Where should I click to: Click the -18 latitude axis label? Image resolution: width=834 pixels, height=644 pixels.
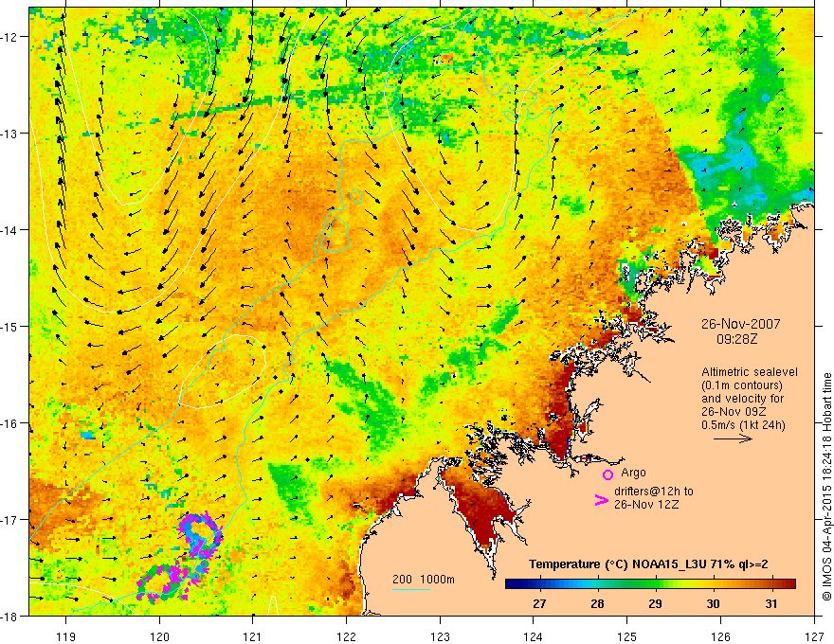[x=9, y=616]
